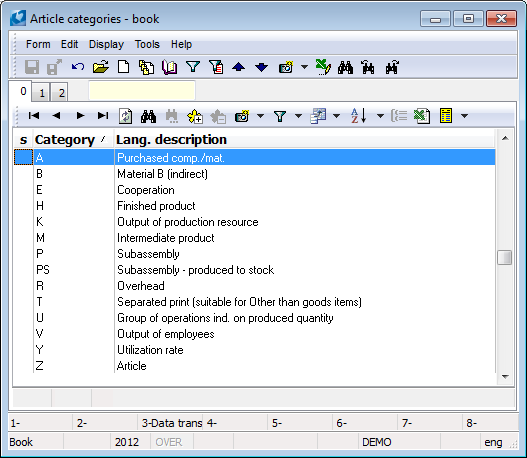Viewport: 527px width, 458px height.
Task: Open the Tools menu
Action: pyautogui.click(x=147, y=44)
